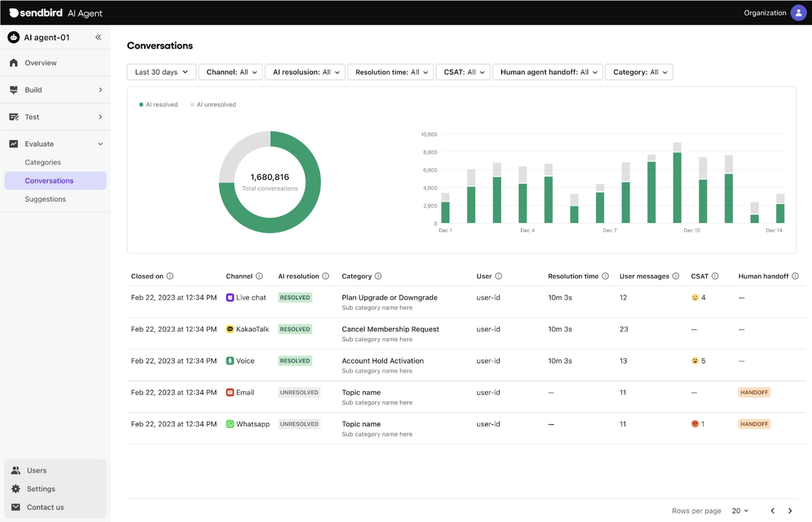The width and height of the screenshot is (812, 522).
Task: Toggle the AI resolved legend item
Action: pos(158,104)
